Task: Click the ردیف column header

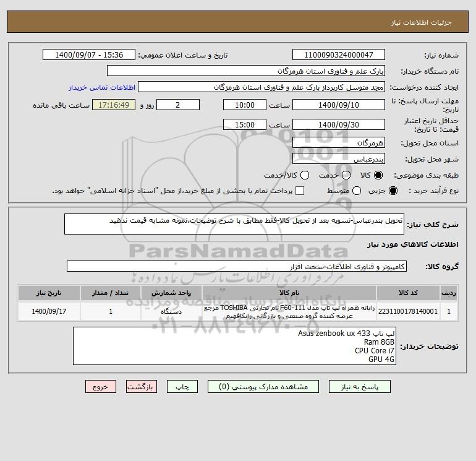Action: coord(449,293)
